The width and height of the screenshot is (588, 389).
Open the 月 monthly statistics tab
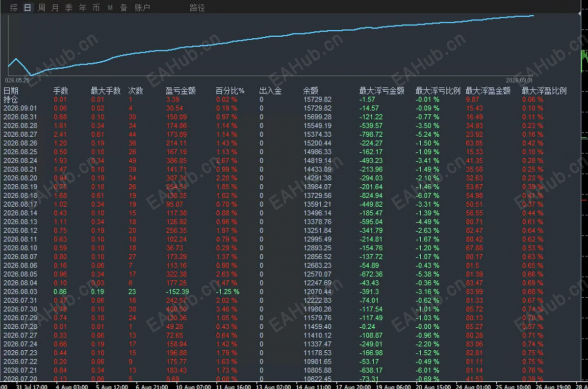click(x=55, y=7)
